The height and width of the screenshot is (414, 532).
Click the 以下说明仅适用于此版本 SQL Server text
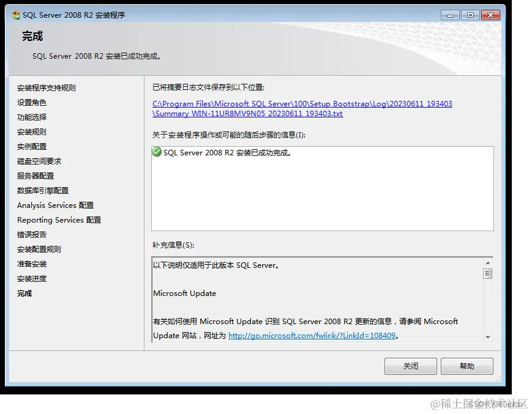pos(217,265)
